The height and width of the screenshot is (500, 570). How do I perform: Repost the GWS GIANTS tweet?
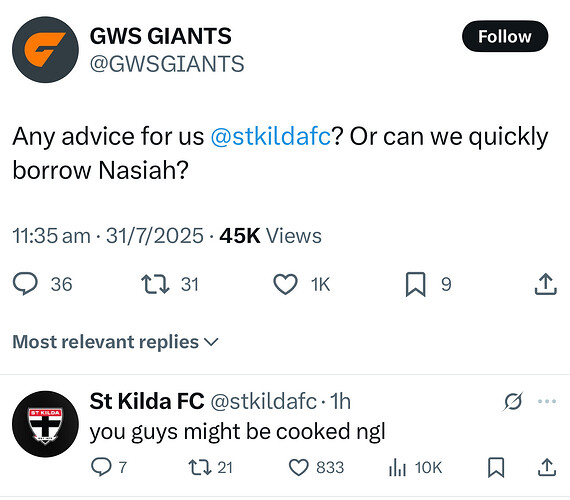coord(155,284)
